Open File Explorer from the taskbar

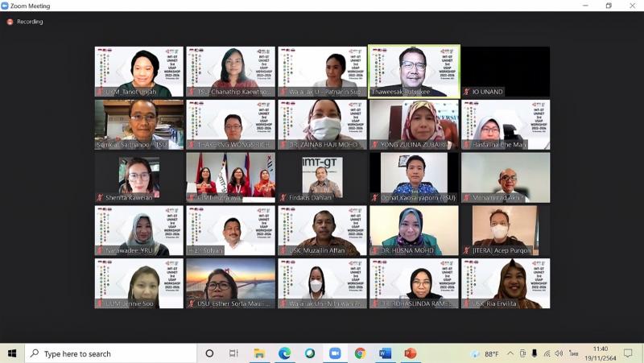(259, 353)
